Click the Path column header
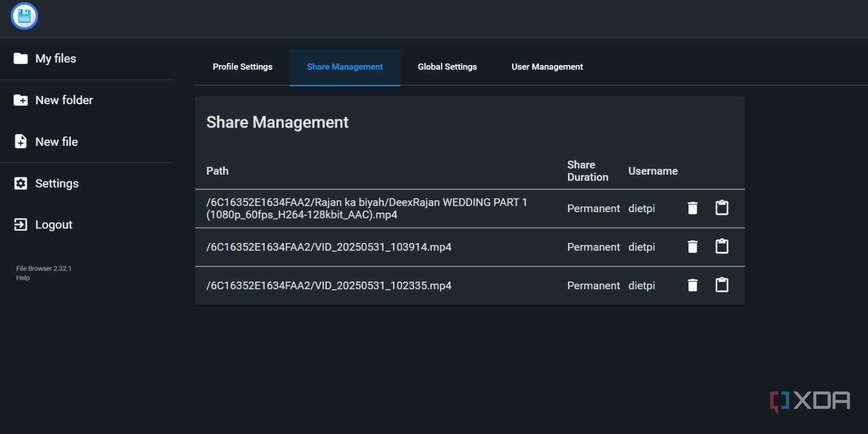 [217, 171]
